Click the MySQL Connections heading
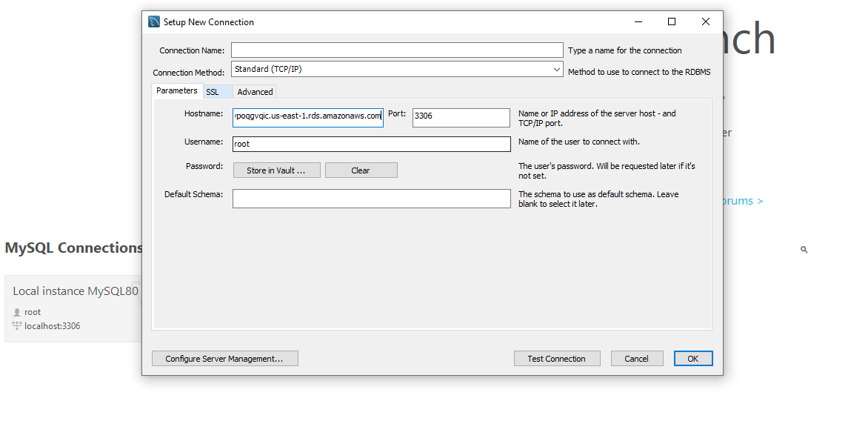The width and height of the screenshot is (868, 421). pos(73,248)
